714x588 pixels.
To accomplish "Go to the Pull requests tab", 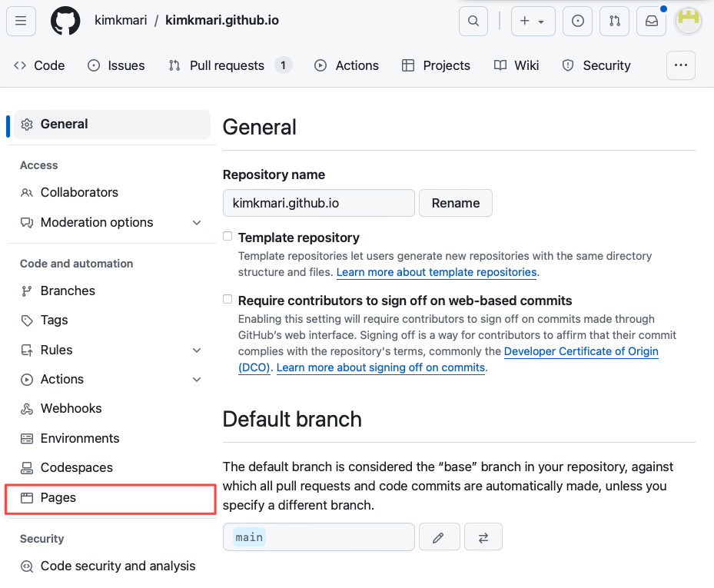I will pos(227,65).
